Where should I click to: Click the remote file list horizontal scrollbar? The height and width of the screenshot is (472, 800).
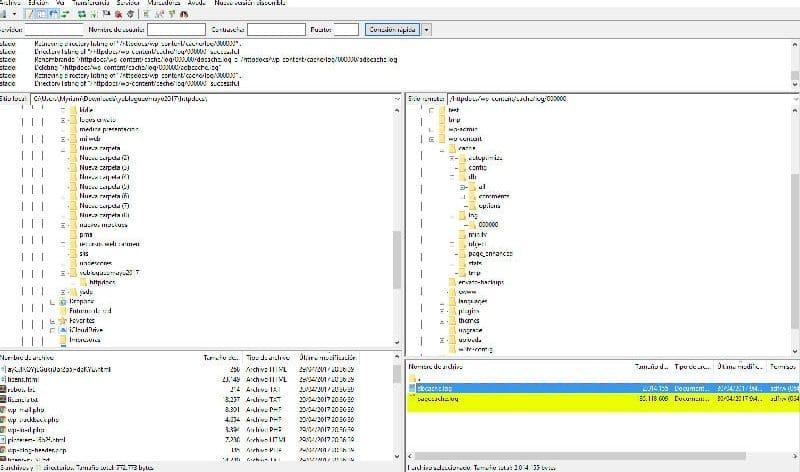(580, 456)
